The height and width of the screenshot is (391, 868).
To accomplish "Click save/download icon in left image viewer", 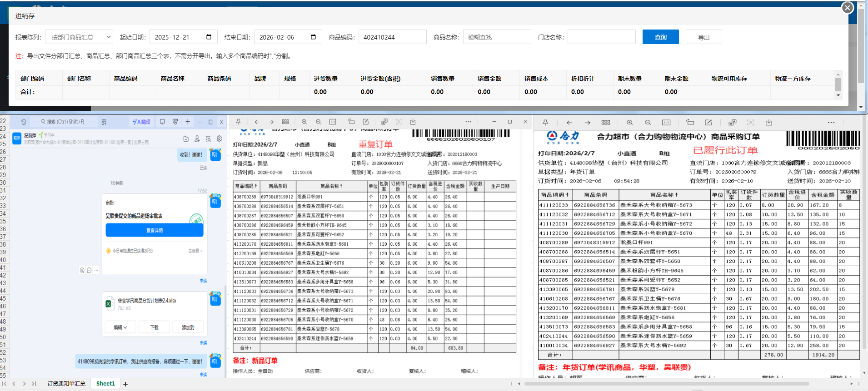I will click(x=413, y=122).
